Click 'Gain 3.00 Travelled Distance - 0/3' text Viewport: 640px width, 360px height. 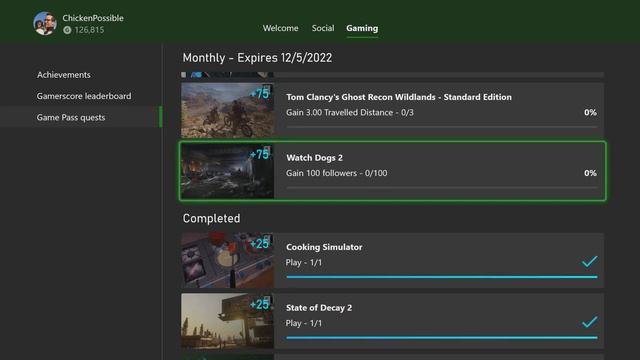(x=350, y=112)
